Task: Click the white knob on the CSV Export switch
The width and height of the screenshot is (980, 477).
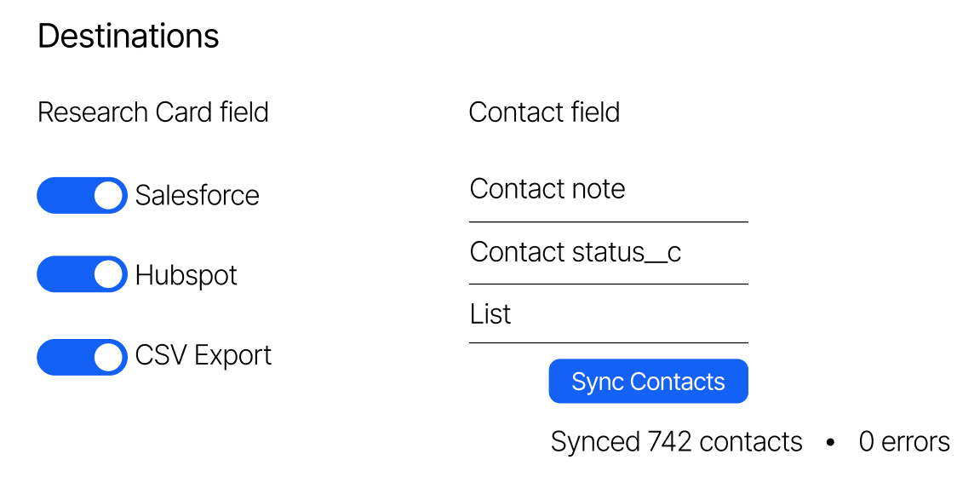Action: [108, 357]
